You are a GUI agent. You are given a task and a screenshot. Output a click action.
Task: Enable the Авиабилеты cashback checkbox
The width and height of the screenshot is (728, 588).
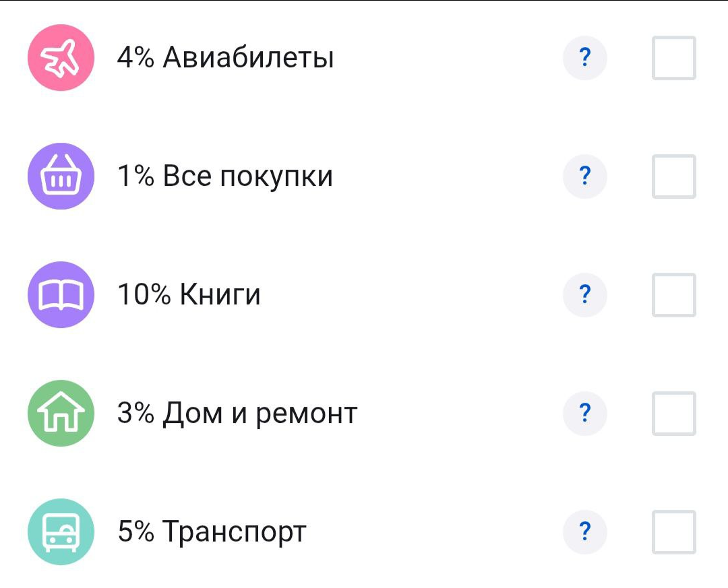pos(673,57)
